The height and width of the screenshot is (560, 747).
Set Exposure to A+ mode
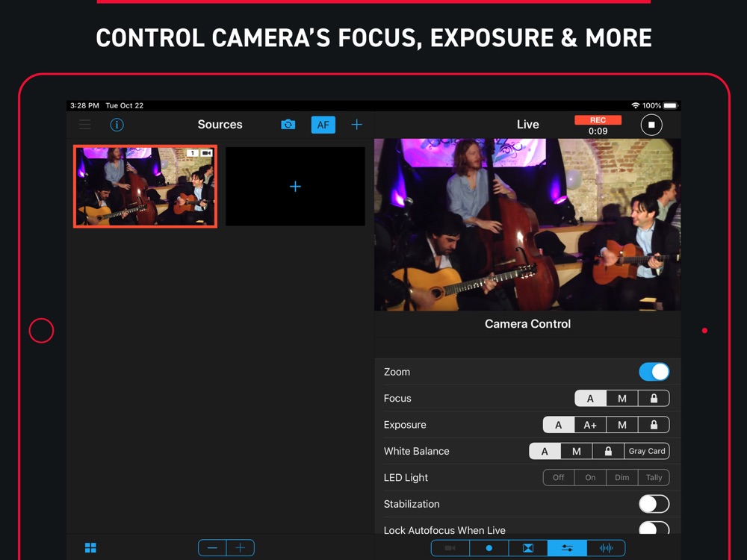590,425
